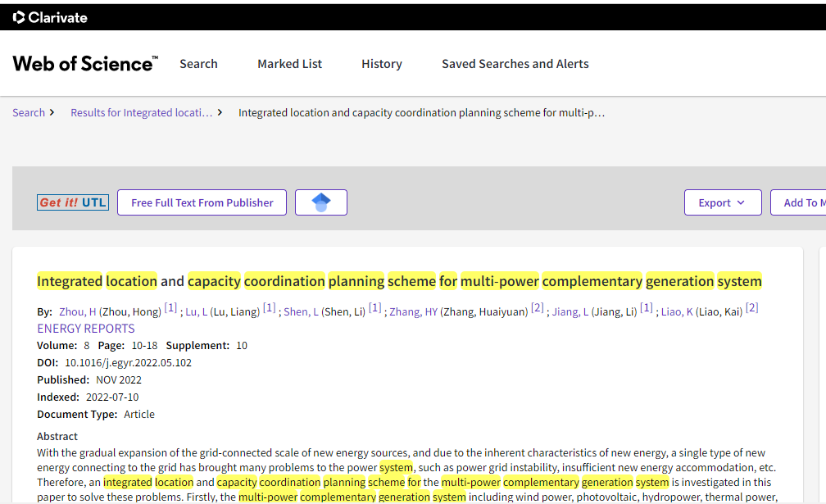Open Marked List in navigation
This screenshot has width=826, height=504.
(290, 64)
